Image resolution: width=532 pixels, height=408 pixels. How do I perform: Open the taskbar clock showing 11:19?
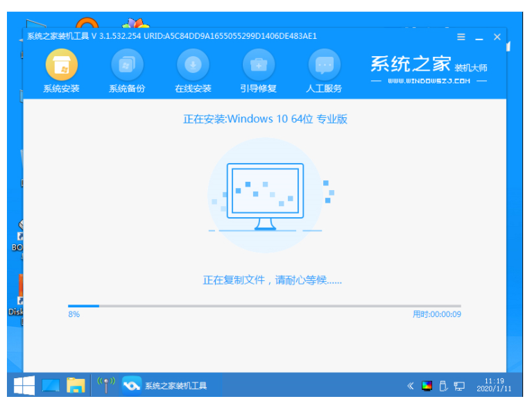(492, 385)
